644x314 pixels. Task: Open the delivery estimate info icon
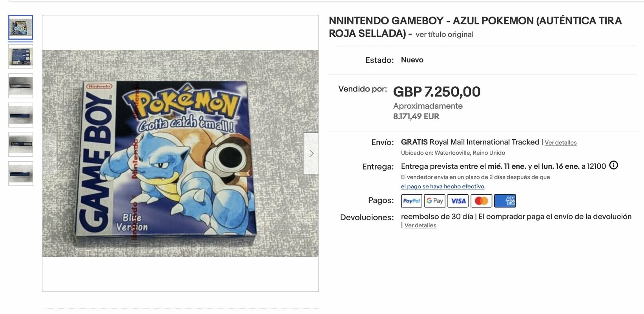click(x=613, y=166)
